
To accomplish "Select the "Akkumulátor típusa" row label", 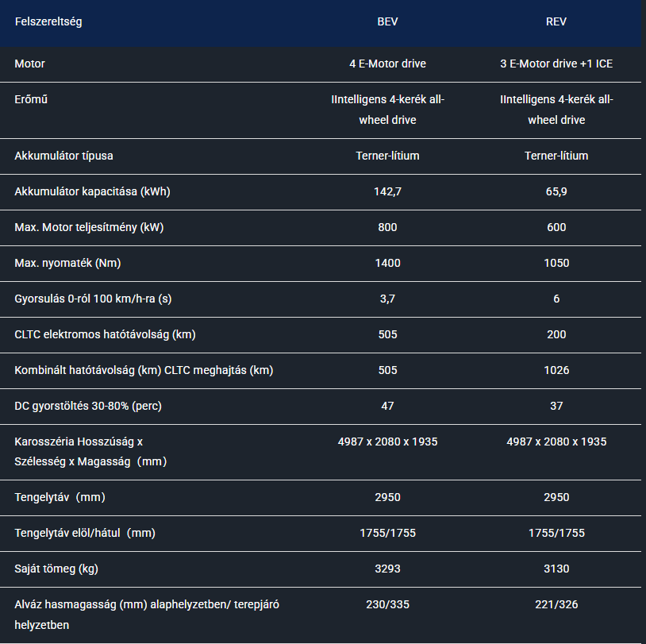I will point(63,156).
